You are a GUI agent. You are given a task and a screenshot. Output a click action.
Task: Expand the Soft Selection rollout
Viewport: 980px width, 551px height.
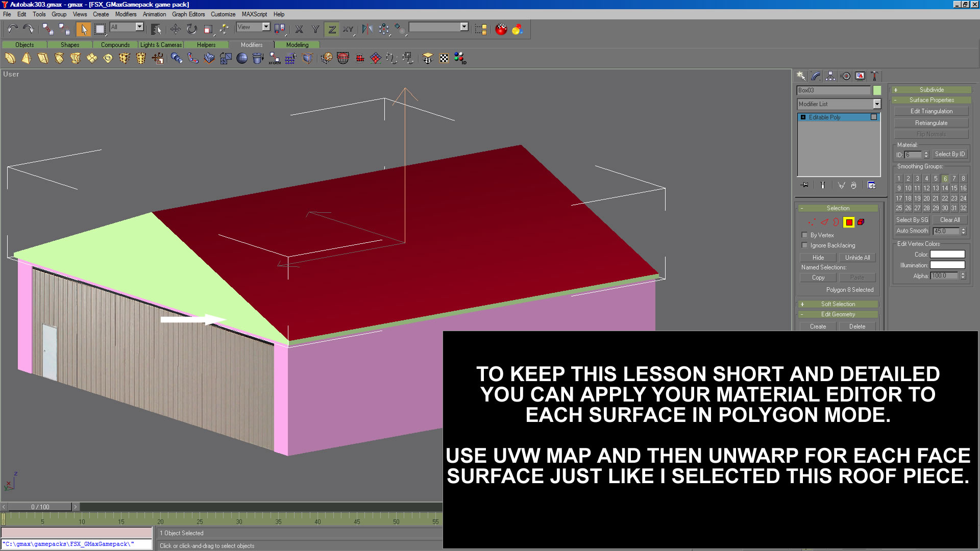(838, 304)
